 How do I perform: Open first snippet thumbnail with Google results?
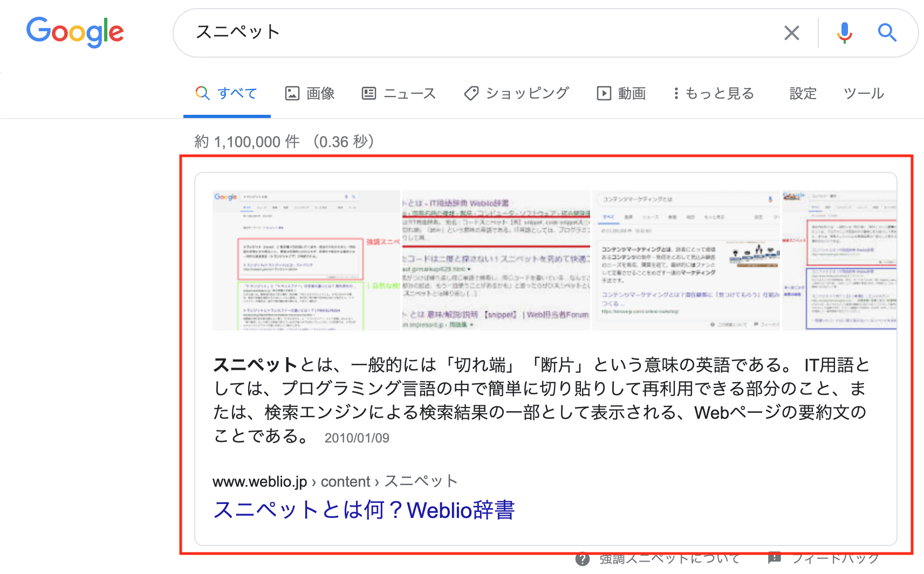point(306,260)
